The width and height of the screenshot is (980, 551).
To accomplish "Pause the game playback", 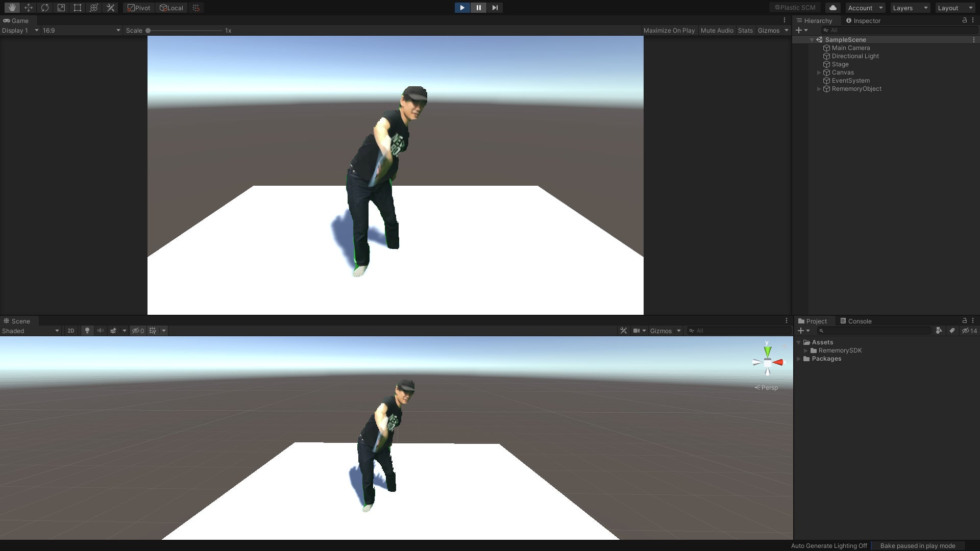I will pos(478,8).
